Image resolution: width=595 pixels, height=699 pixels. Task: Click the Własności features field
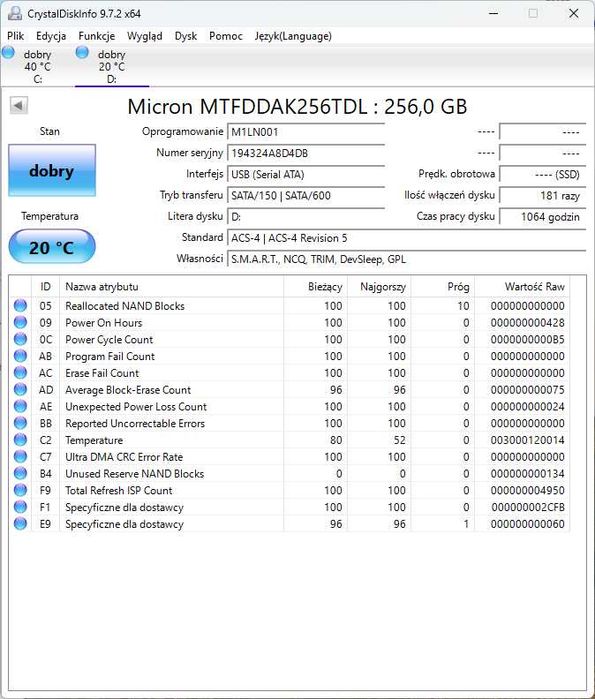pyautogui.click(x=406, y=259)
